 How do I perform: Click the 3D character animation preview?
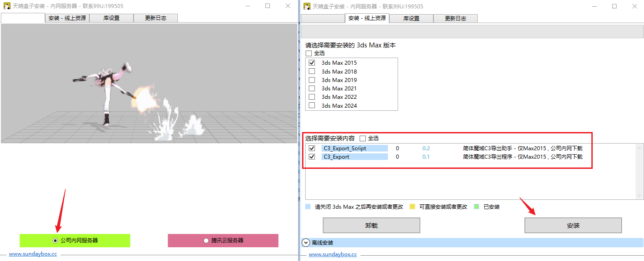[149, 83]
